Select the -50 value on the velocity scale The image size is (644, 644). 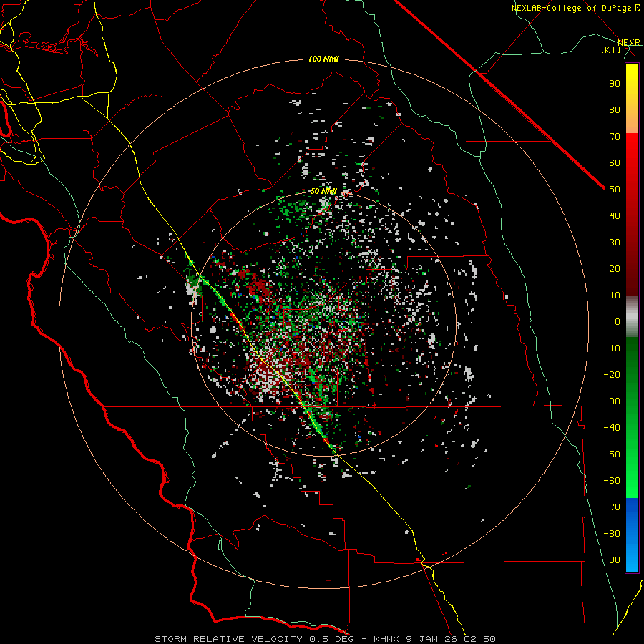pyautogui.click(x=612, y=454)
